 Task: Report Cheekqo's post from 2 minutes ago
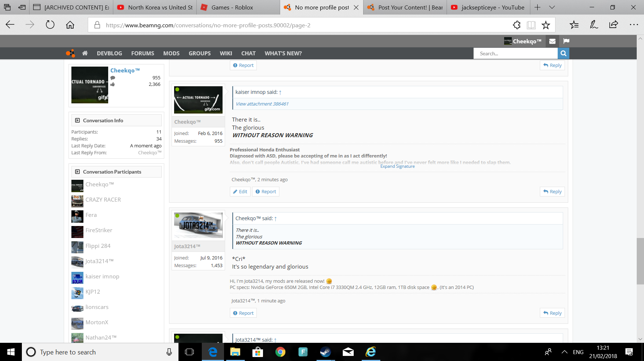coord(266,191)
